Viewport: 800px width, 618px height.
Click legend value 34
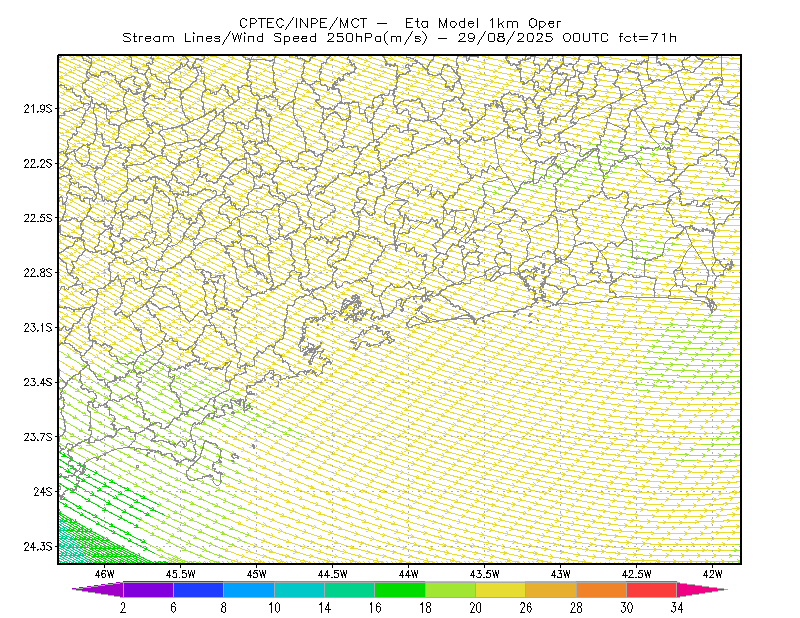click(677, 608)
